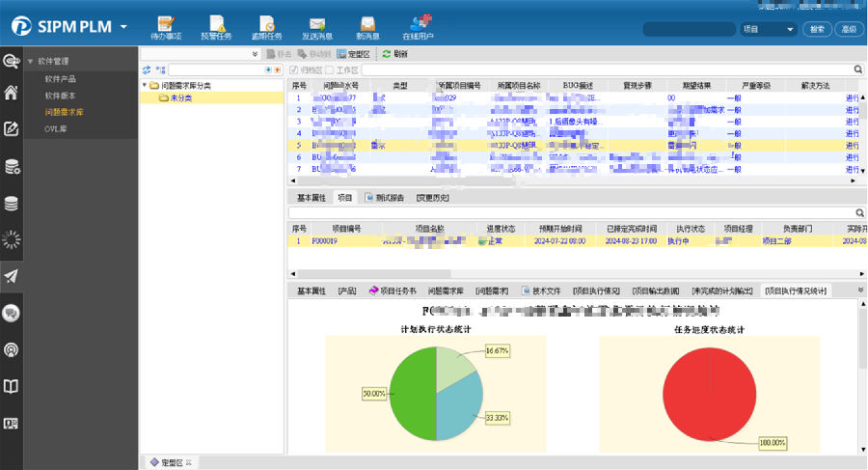Toggle the 归档区 checkbox
The height and width of the screenshot is (470, 868).
[x=293, y=70]
